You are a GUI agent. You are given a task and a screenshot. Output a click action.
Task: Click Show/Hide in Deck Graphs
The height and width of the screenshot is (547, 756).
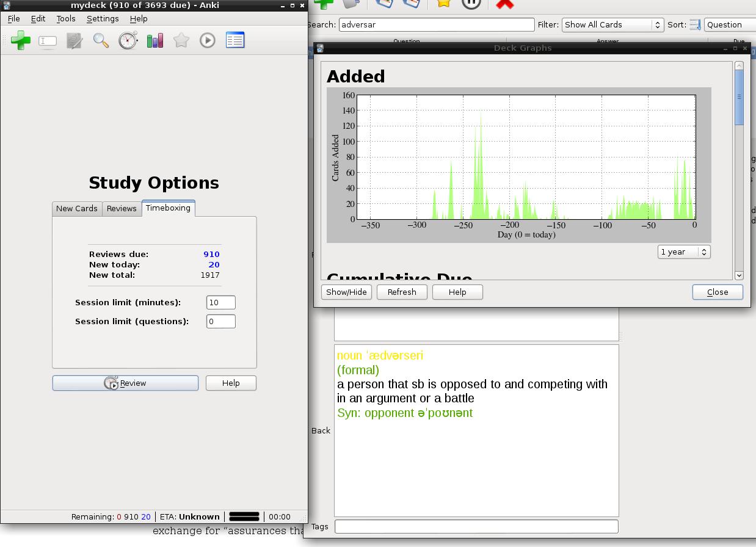pyautogui.click(x=346, y=292)
